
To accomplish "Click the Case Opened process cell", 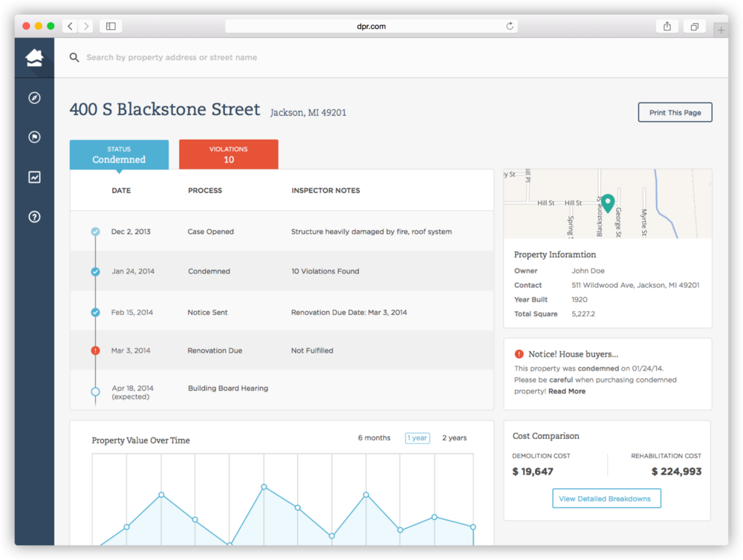I will [x=210, y=232].
